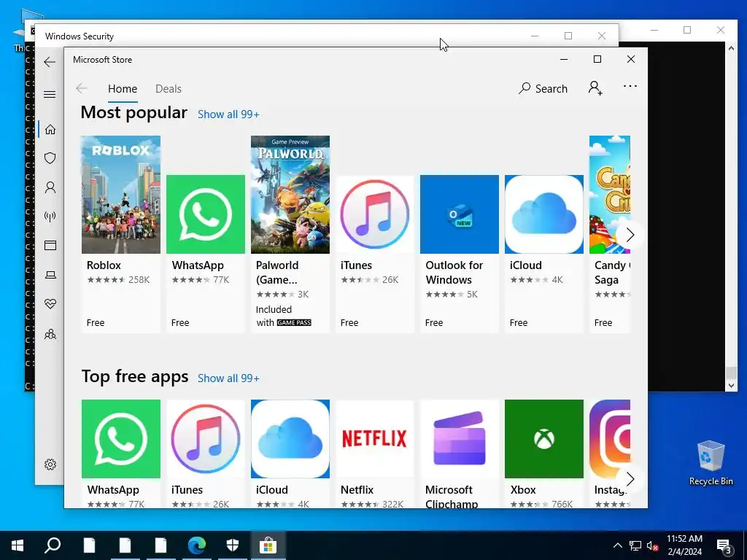The width and height of the screenshot is (747, 560).
Task: Click the network tray icon
Action: [x=635, y=545]
